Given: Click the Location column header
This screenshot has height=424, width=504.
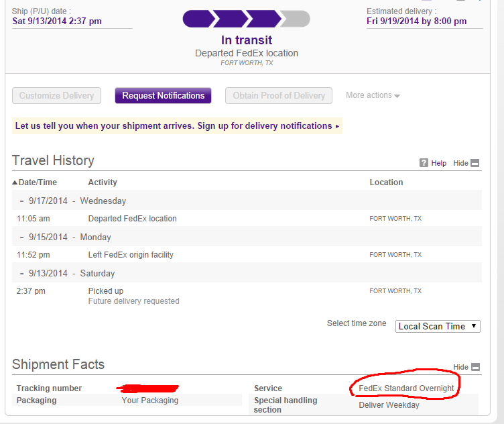Looking at the screenshot, I should pos(386,182).
